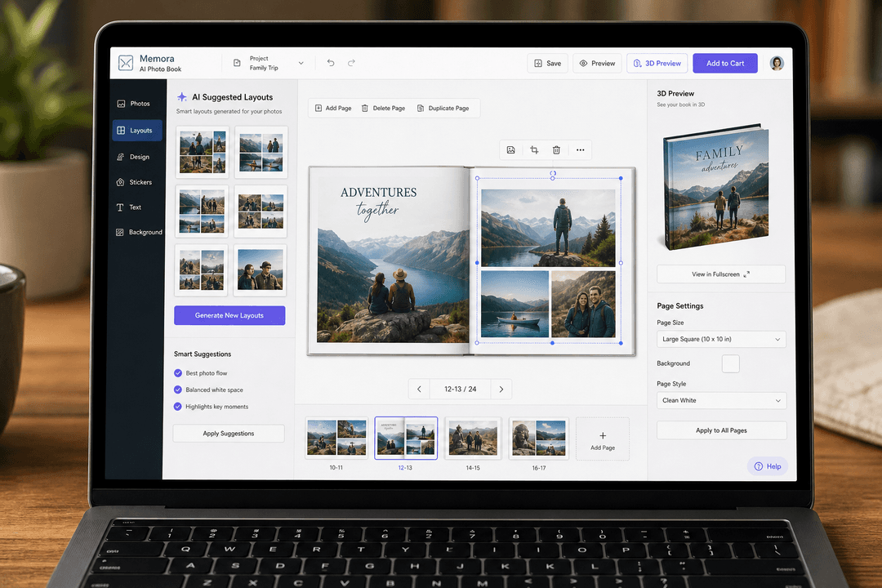This screenshot has width=882, height=588.
Task: Click the undo arrow icon
Action: click(331, 62)
